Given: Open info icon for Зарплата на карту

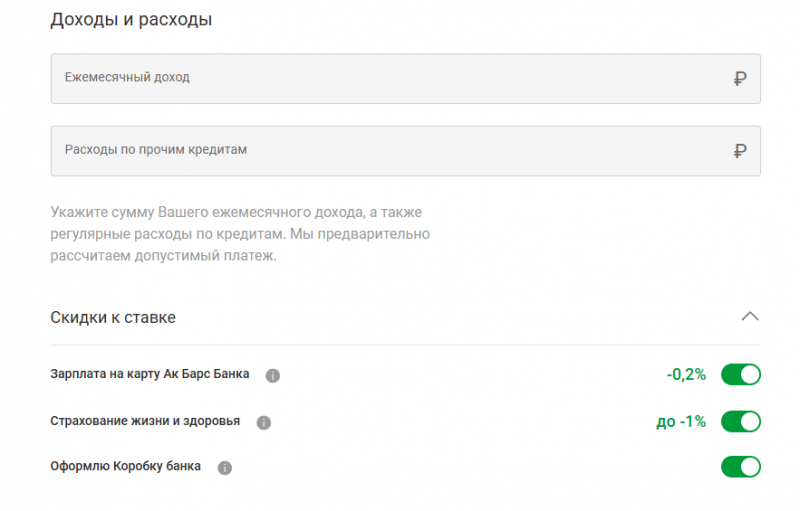Looking at the screenshot, I should tap(272, 376).
